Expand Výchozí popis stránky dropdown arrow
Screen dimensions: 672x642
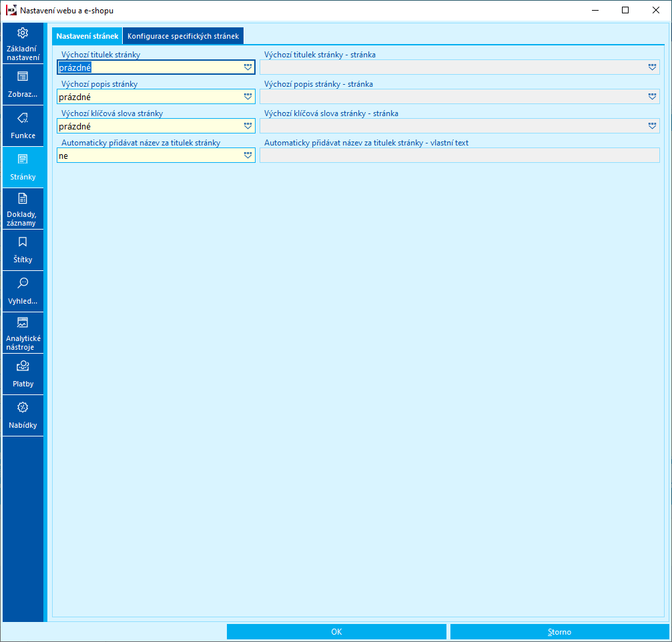click(248, 96)
